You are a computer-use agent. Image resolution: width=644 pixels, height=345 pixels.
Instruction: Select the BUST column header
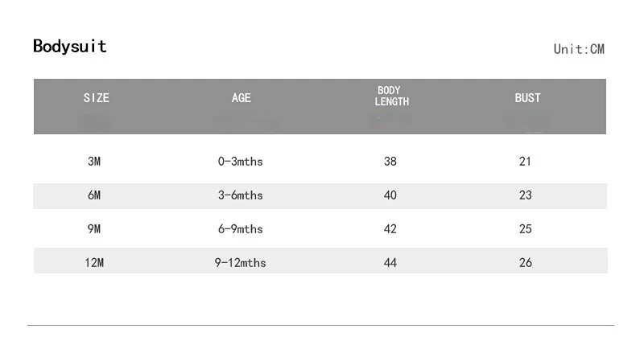coord(528,98)
